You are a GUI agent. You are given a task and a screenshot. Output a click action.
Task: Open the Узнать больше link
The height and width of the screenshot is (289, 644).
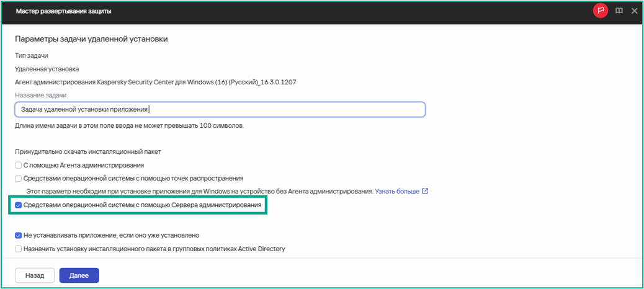pos(397,191)
